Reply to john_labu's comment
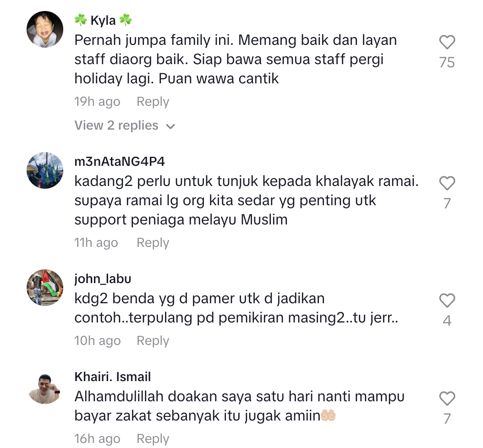483x448 pixels. pos(153,341)
